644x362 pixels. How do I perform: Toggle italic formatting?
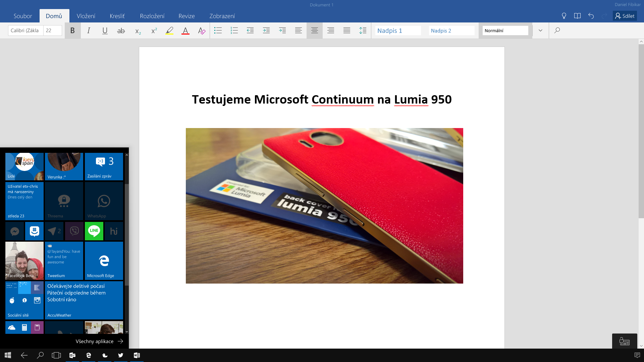click(89, 31)
